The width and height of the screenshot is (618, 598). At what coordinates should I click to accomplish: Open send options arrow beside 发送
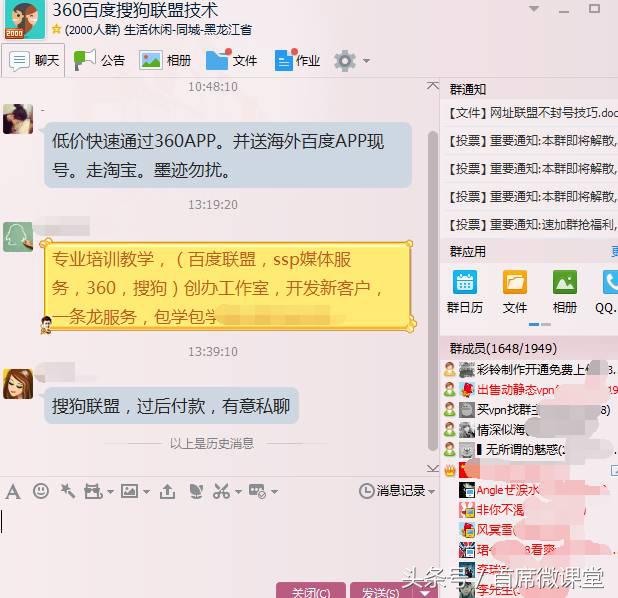(424, 592)
